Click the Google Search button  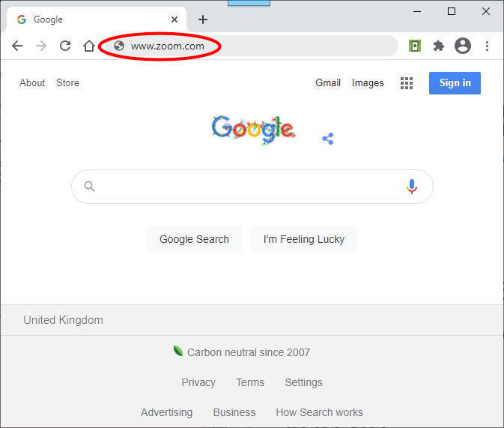194,239
